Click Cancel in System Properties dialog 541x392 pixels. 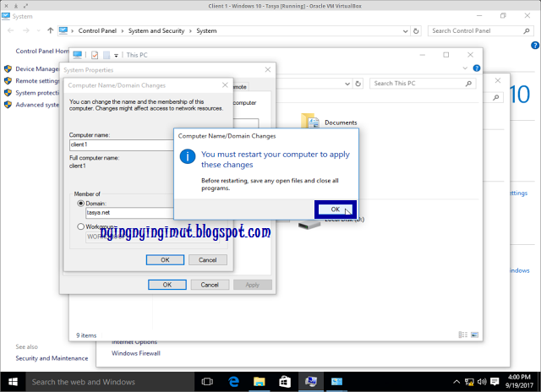coord(210,285)
